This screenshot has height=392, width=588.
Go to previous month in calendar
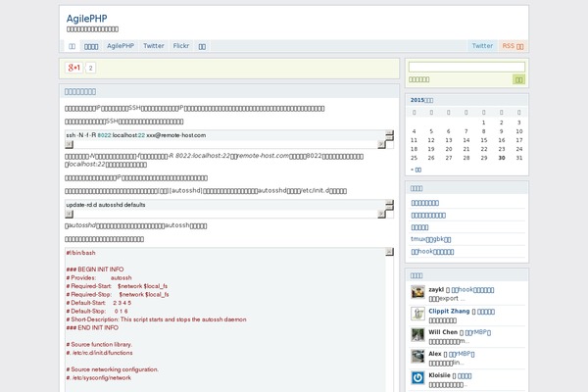416,170
